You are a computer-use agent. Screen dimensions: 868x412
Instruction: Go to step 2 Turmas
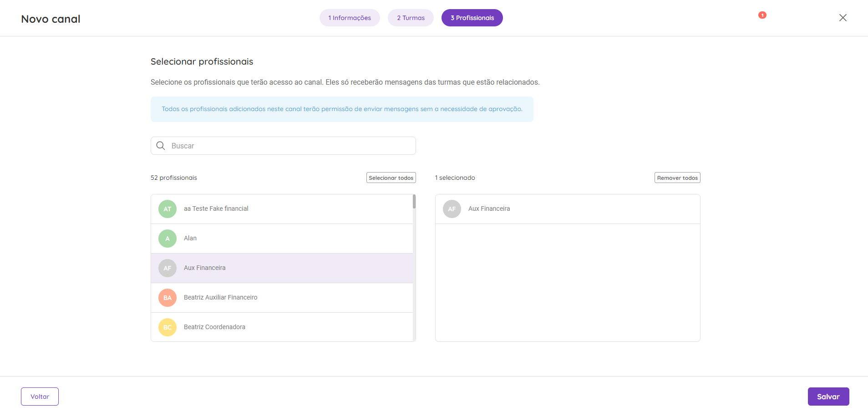(411, 18)
